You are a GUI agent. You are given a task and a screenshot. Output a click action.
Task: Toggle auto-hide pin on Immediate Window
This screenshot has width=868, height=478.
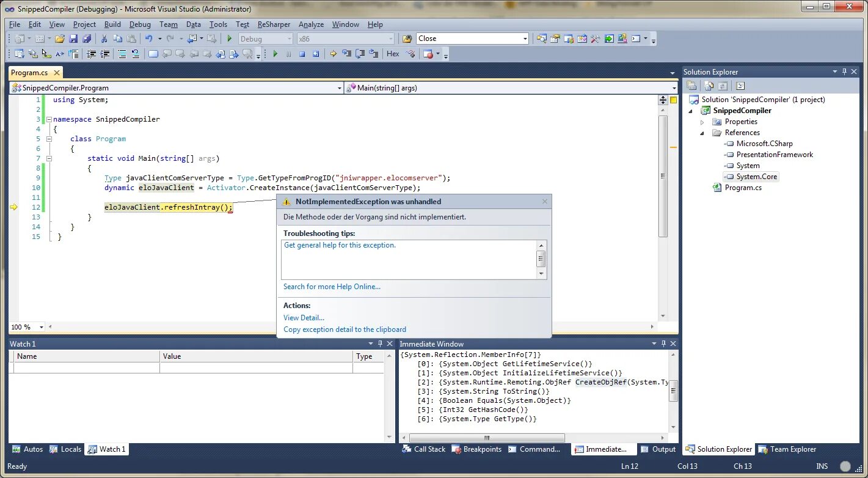663,344
